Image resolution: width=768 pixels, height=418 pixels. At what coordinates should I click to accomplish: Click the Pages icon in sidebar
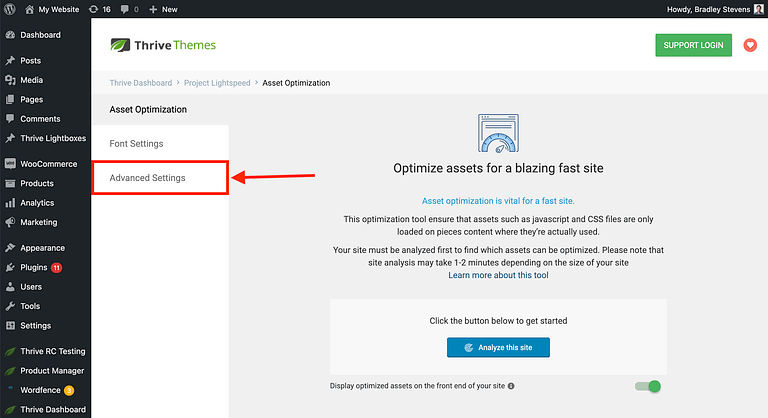click(x=10, y=99)
